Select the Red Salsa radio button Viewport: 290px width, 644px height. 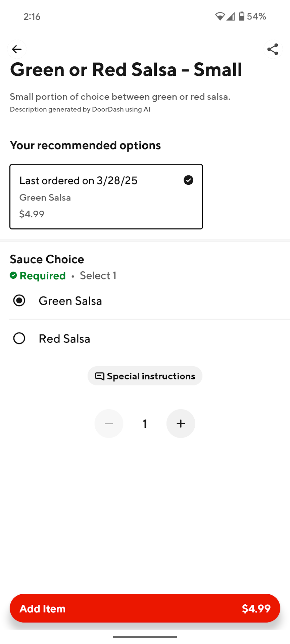pos(19,338)
